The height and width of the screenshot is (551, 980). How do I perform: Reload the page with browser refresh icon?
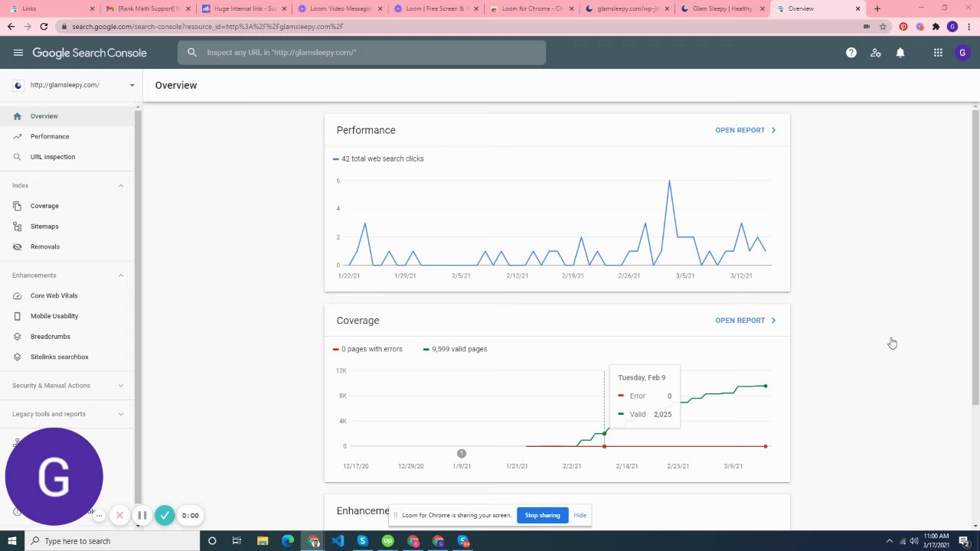44,26
